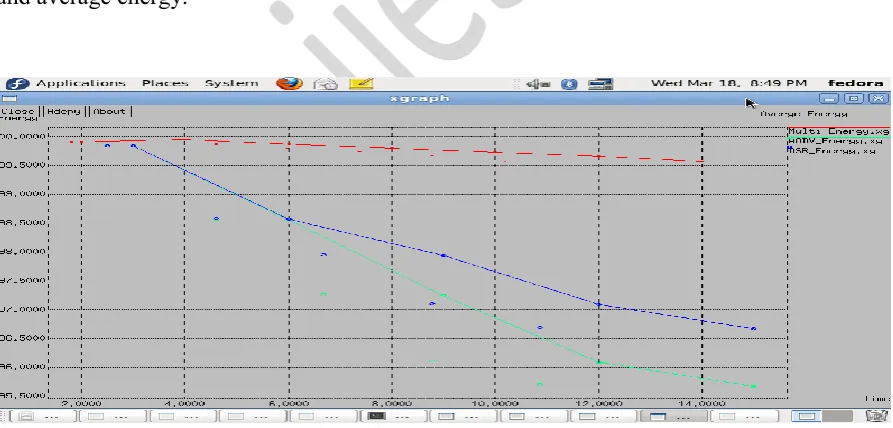Click the blue data point at x=6
Screen dimensions: 893x428
point(289,219)
